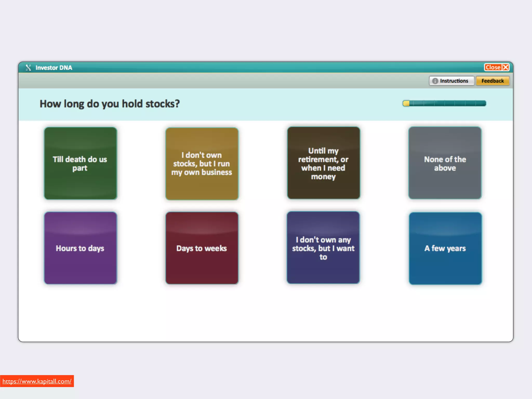The image size is (532, 399).
Task: Click the info icon beside Instructions
Action: [x=435, y=81]
